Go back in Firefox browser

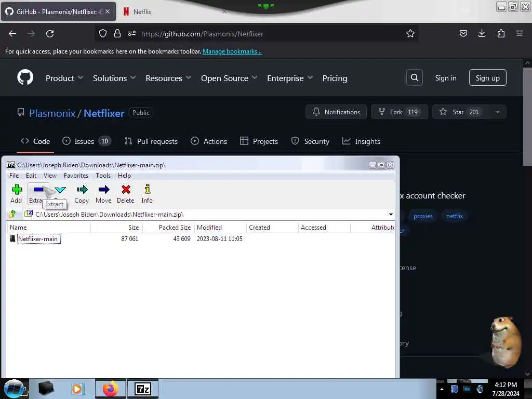(x=12, y=34)
